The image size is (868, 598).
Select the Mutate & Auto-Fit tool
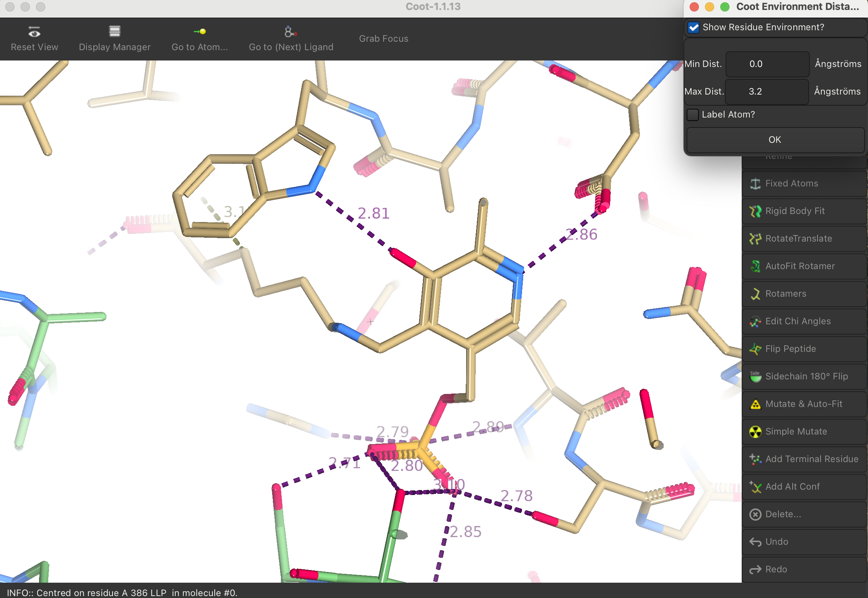(803, 404)
